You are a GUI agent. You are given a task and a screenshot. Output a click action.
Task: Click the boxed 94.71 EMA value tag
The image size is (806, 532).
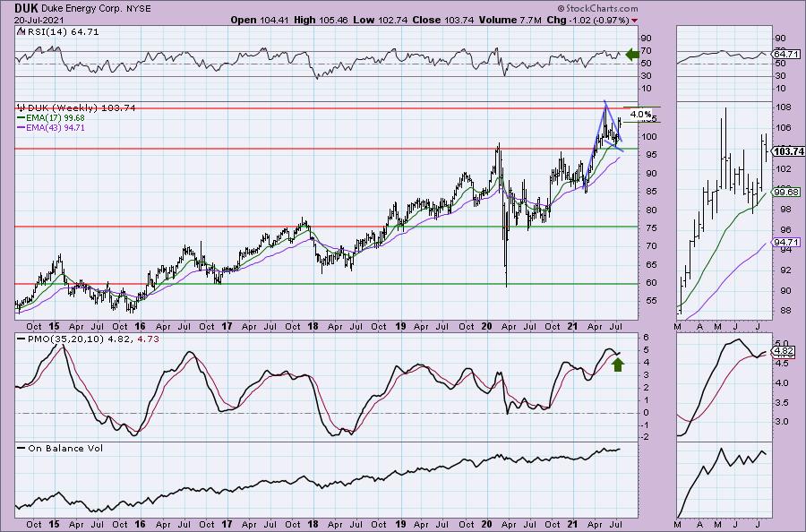(x=786, y=242)
